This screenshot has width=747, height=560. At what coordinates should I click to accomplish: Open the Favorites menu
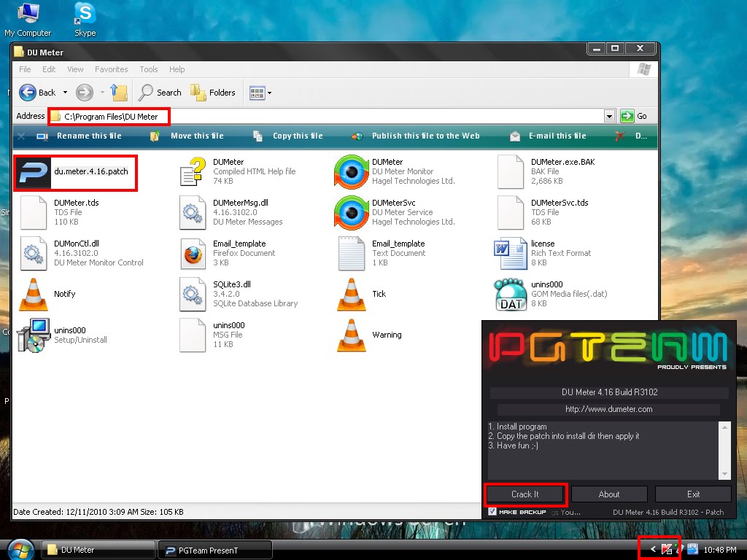click(112, 69)
